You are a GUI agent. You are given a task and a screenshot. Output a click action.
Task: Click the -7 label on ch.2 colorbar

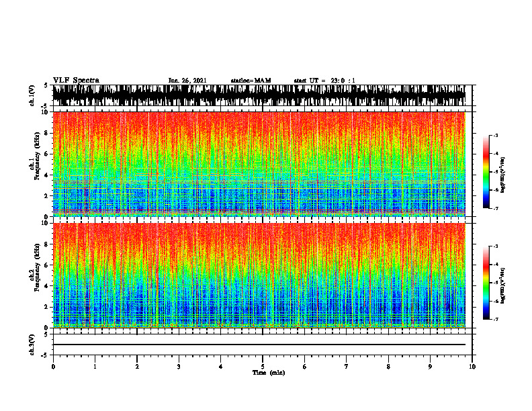(496, 320)
